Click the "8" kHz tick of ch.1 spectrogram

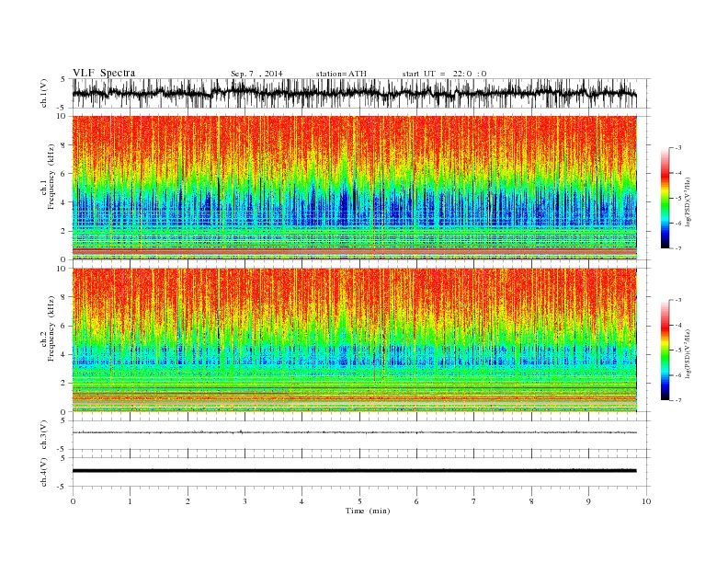click(64, 145)
